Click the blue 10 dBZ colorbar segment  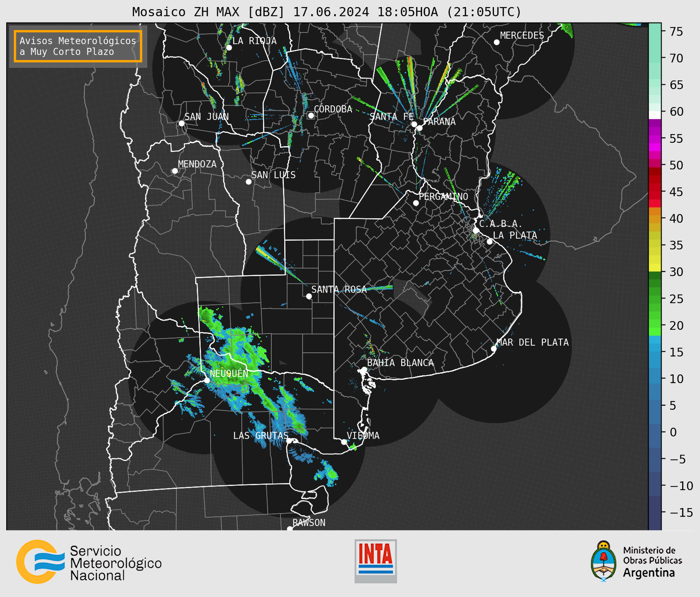(655, 379)
